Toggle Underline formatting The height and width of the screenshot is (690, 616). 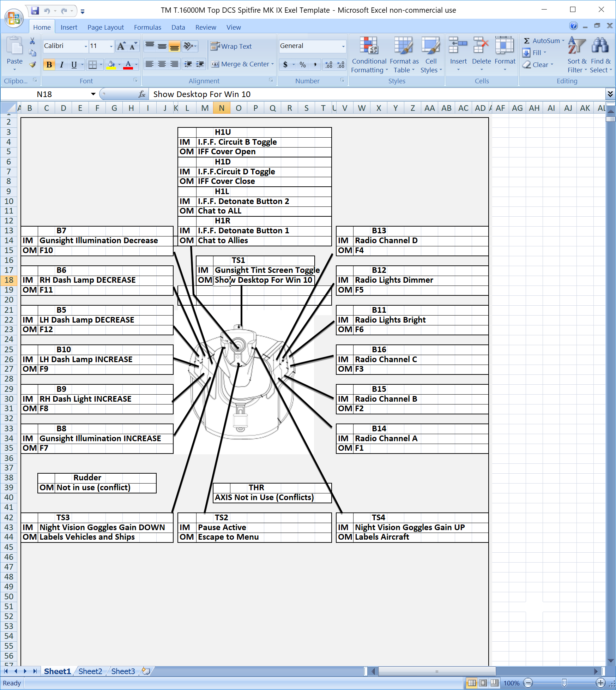pos(74,64)
